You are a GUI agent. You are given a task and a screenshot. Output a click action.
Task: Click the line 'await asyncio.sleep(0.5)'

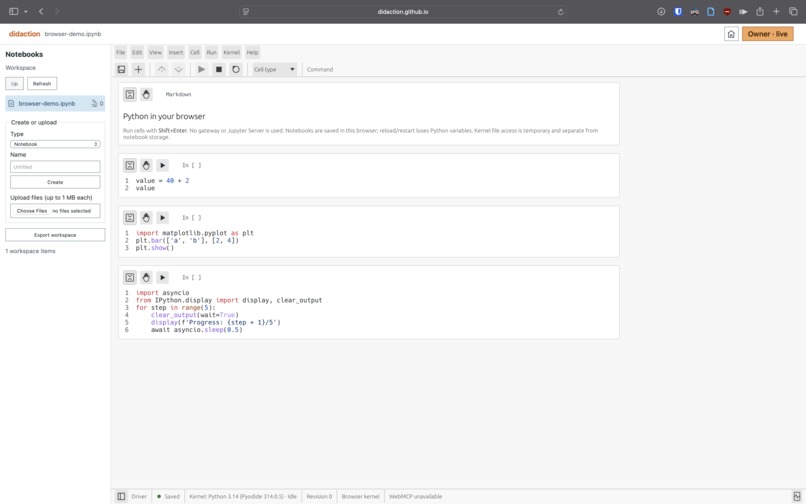pyautogui.click(x=196, y=330)
